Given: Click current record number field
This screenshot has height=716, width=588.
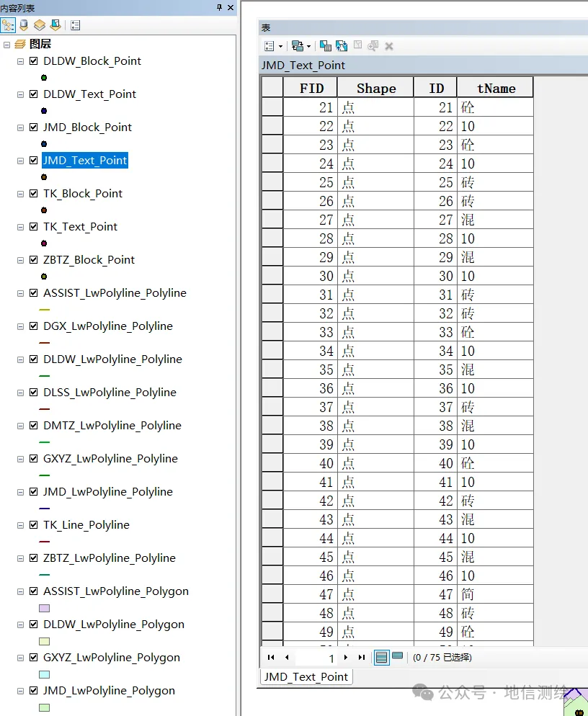Looking at the screenshot, I should click(316, 658).
